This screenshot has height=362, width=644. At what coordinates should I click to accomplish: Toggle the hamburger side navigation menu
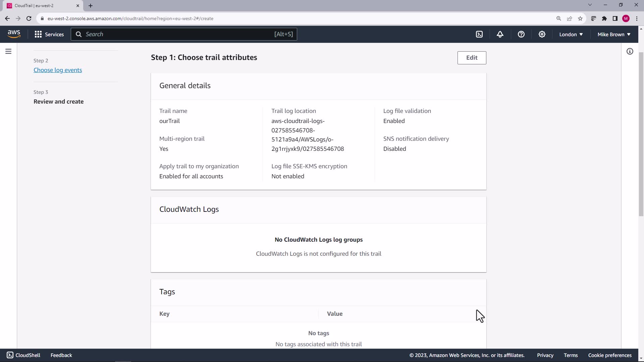[x=8, y=51]
